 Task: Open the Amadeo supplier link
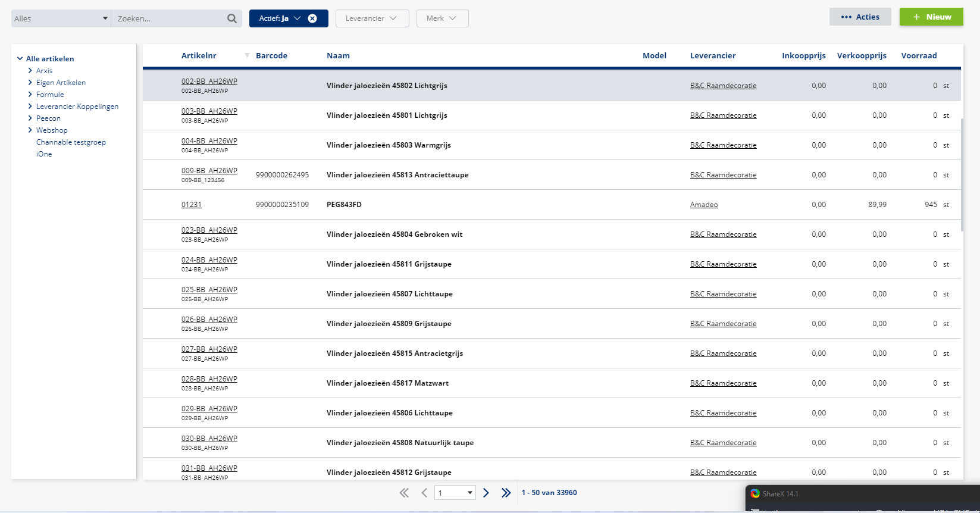[x=704, y=205]
